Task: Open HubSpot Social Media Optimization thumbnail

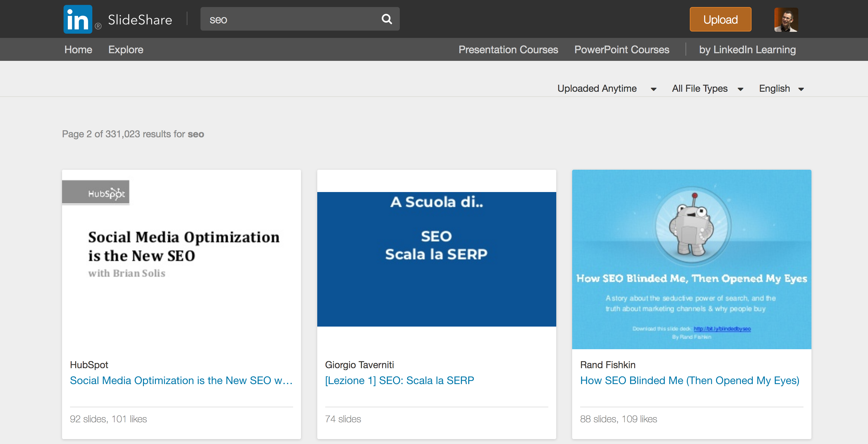Action: (181, 259)
